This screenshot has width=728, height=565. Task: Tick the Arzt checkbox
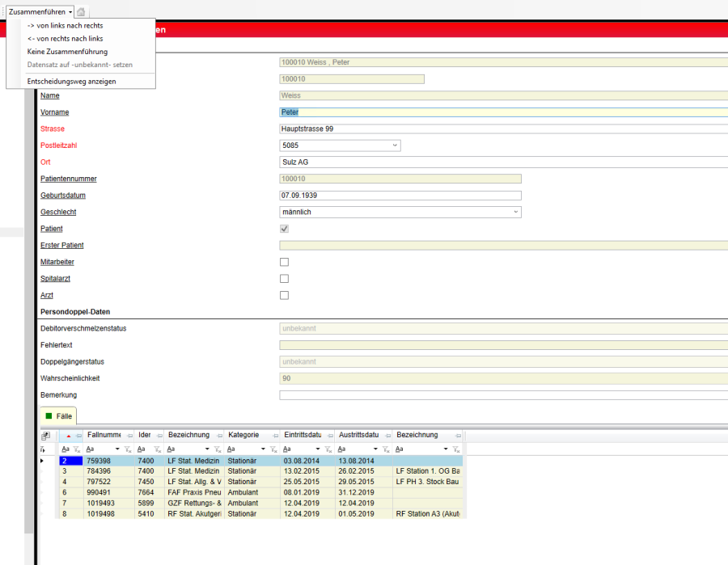pyautogui.click(x=284, y=295)
